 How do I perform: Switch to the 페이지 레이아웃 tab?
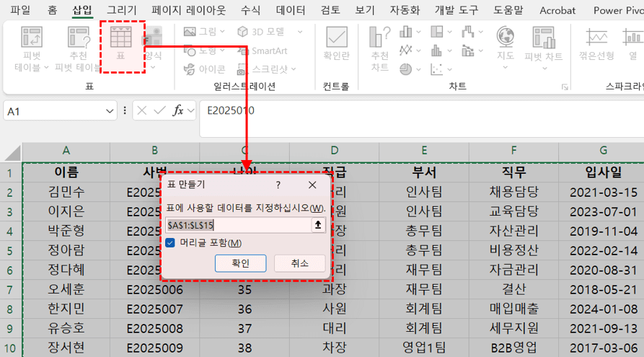188,10
